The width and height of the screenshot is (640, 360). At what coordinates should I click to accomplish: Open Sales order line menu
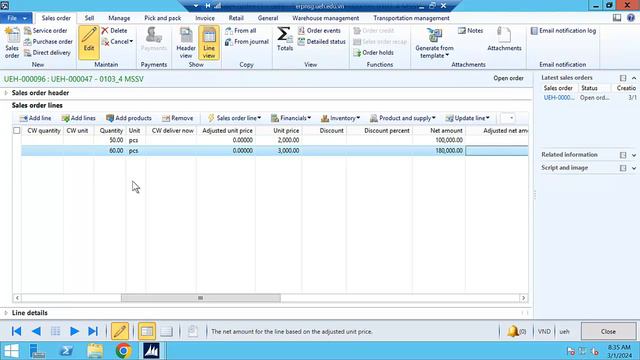click(x=234, y=118)
